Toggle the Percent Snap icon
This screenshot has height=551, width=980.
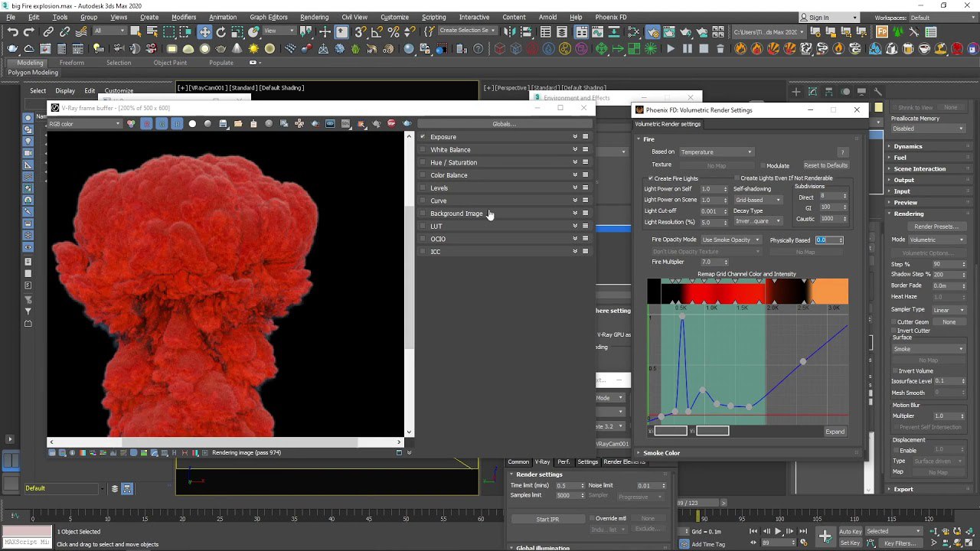point(394,32)
